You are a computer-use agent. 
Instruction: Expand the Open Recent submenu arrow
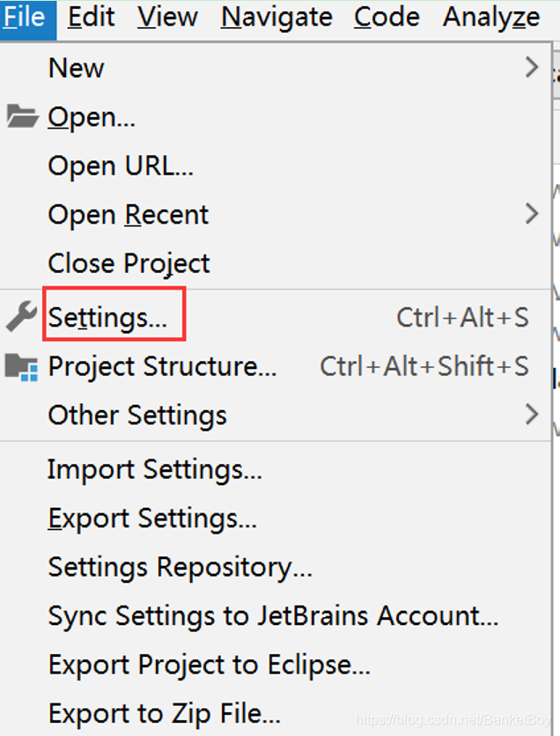531,214
